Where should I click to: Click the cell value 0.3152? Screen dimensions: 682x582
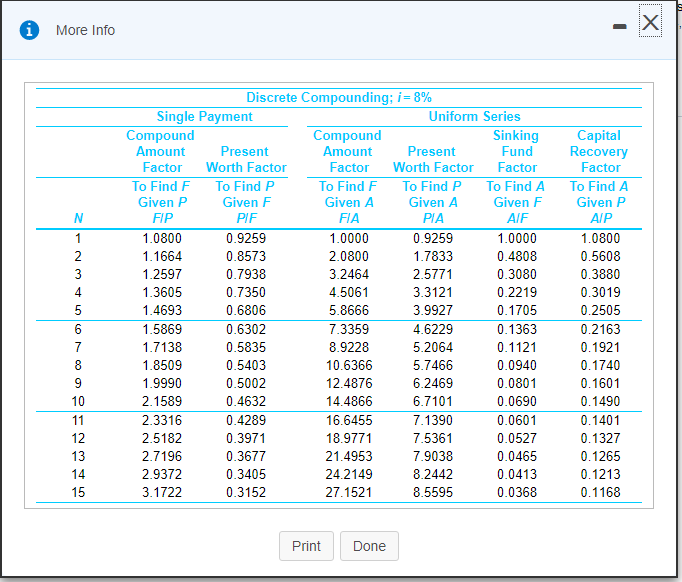pyautogui.click(x=246, y=492)
